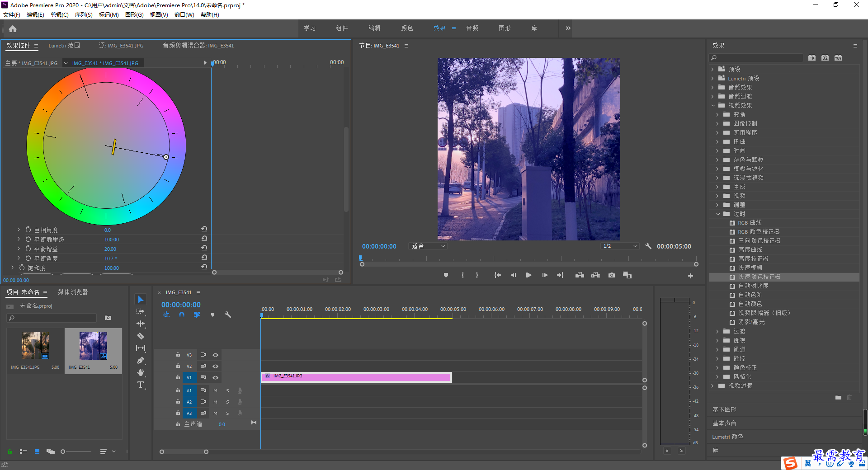Viewport: 868px width, 470px height.
Task: Expand the 饱和度 parameter
Action: coord(13,268)
